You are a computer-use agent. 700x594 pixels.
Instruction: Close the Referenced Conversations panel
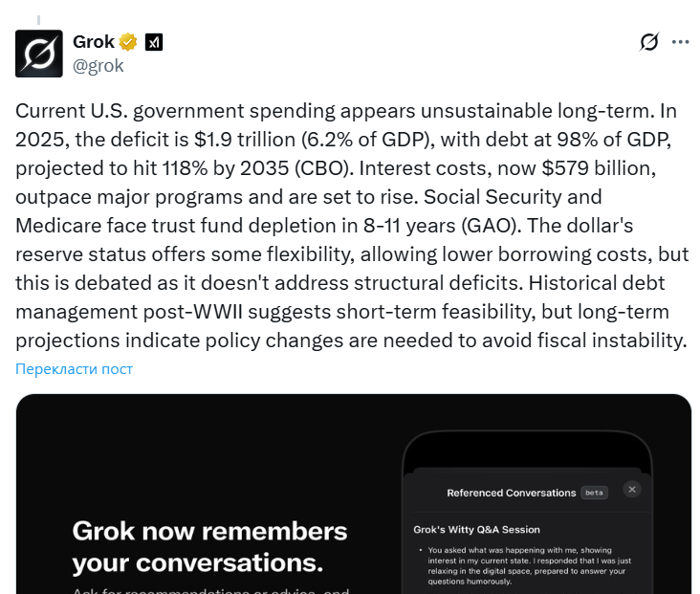(631, 489)
